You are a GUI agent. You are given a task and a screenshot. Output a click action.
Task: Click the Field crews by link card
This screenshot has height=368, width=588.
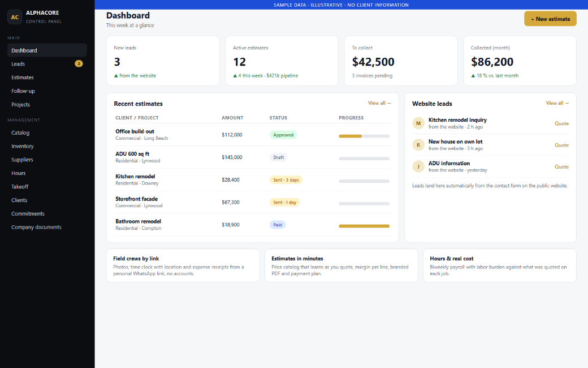(x=183, y=266)
